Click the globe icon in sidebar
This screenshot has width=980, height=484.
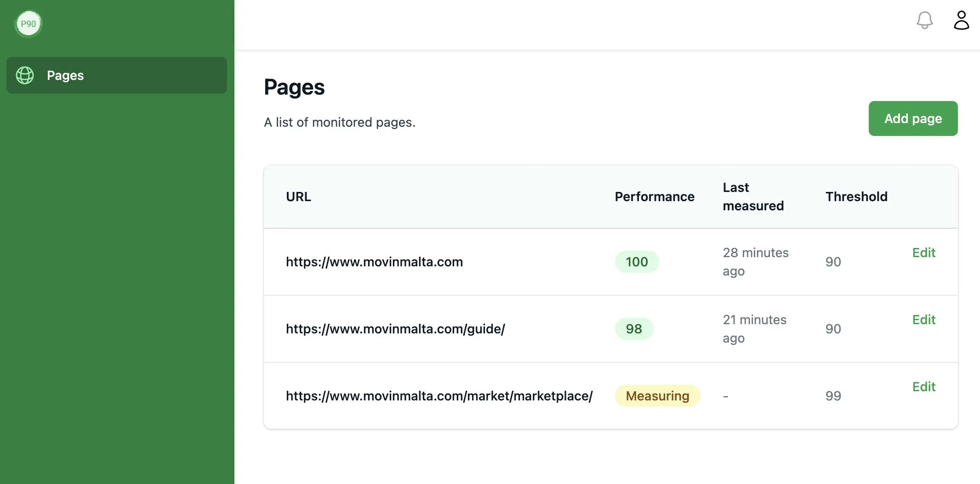(25, 75)
